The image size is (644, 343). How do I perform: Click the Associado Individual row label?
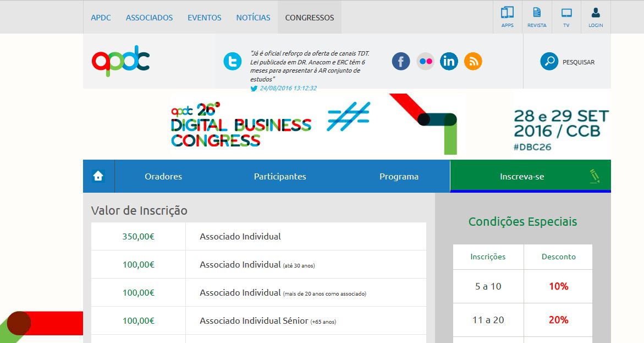[240, 237]
